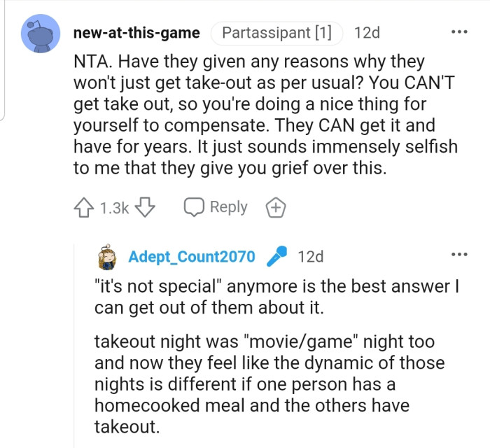Click the Reply text label
This screenshot has height=448, width=490.
click(228, 207)
